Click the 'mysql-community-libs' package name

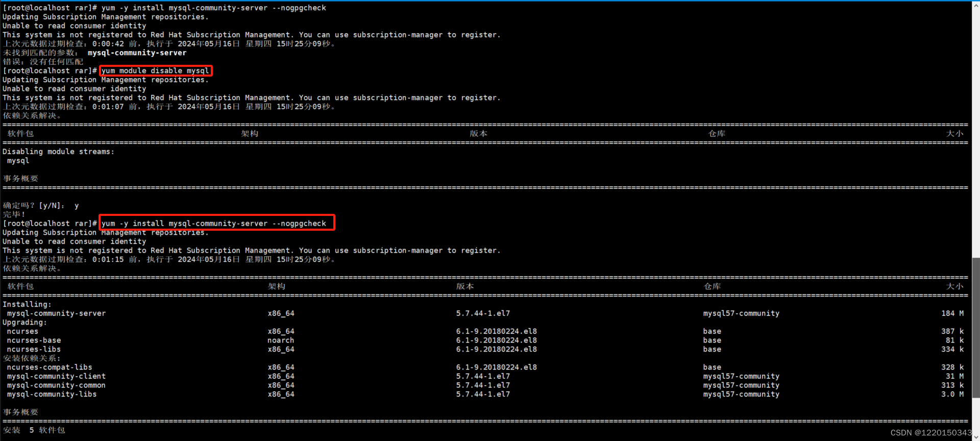(x=52, y=395)
